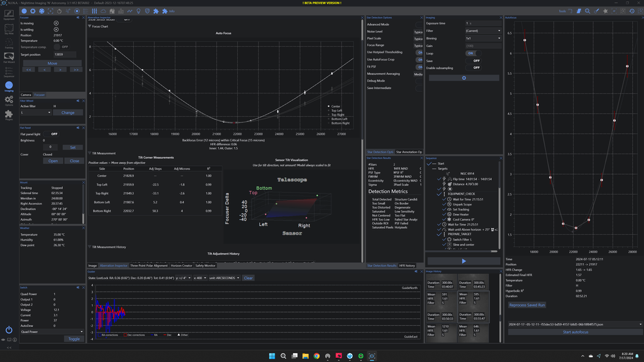Toggle the Weather cloud panel icon
This screenshot has height=362, width=644.
coord(103,11)
